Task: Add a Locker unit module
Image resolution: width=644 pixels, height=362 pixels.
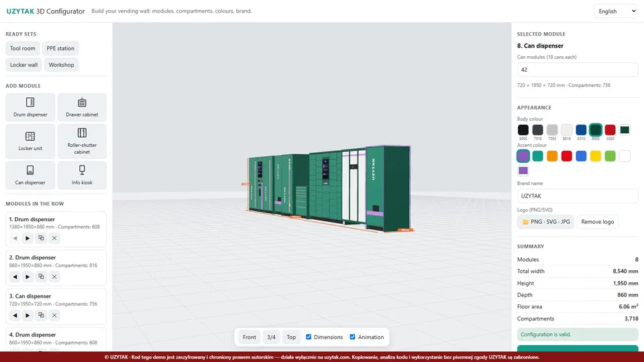Action: coord(30,141)
